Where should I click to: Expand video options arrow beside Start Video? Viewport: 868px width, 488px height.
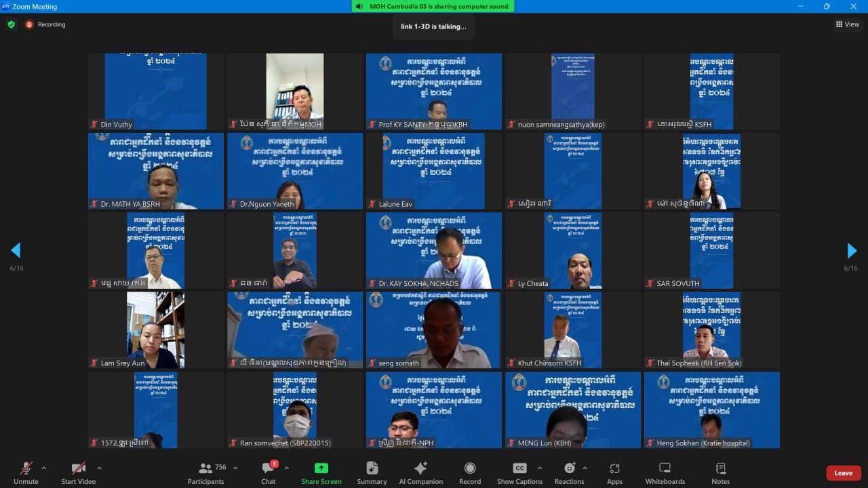(99, 468)
